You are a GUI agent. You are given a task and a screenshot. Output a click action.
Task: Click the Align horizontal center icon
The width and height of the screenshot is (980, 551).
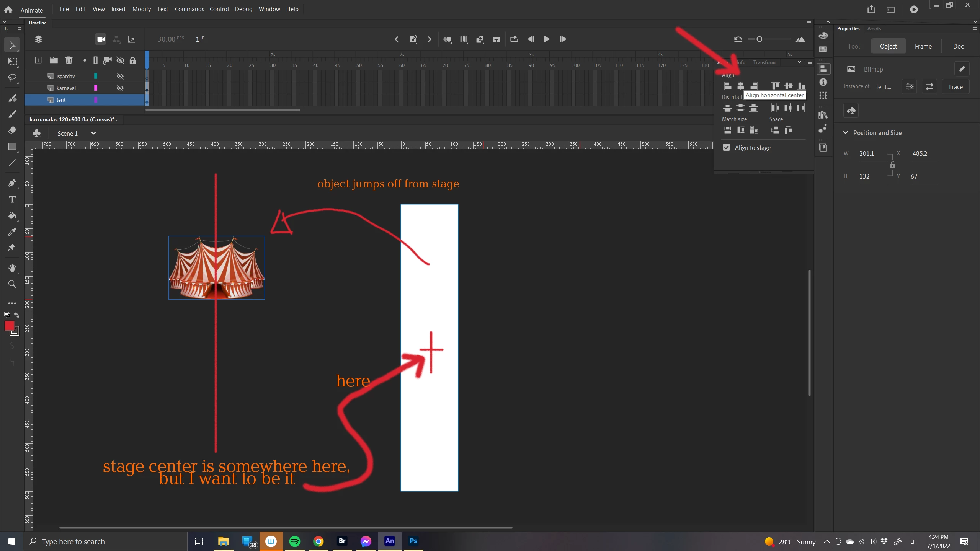(x=740, y=86)
